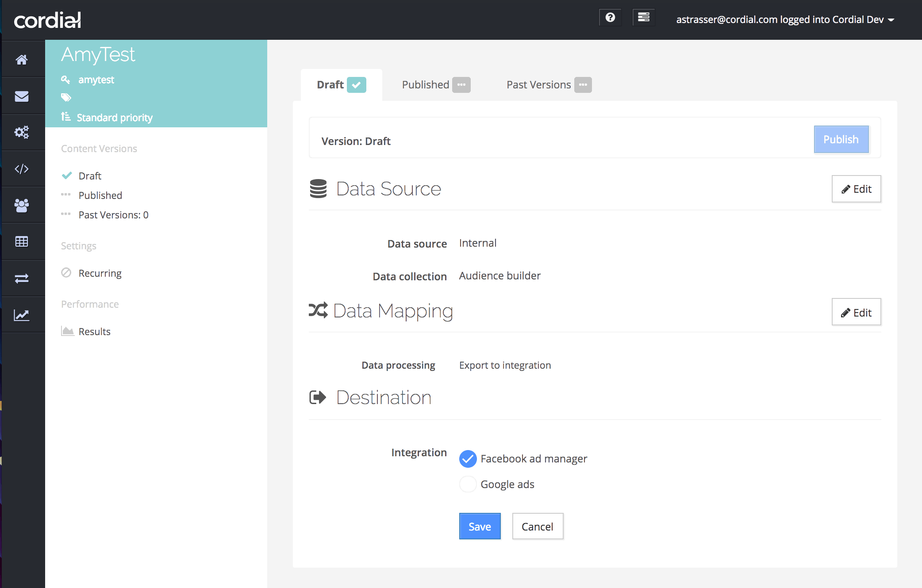Open Recurring settings
The width and height of the screenshot is (922, 588).
coord(100,273)
